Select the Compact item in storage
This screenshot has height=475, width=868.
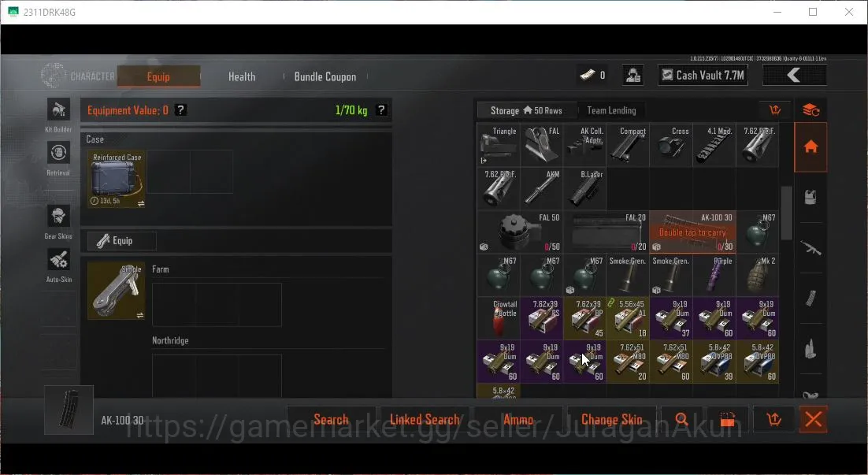628,145
